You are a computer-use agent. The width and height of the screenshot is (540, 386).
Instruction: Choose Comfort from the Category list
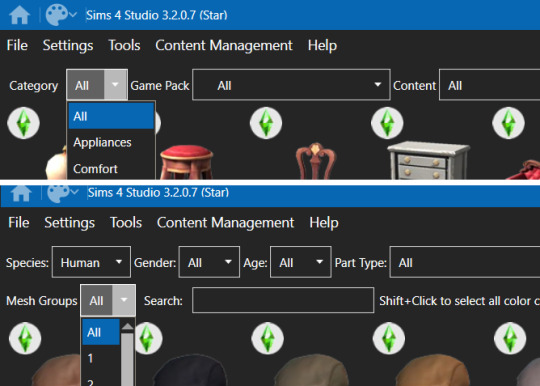coord(111,169)
